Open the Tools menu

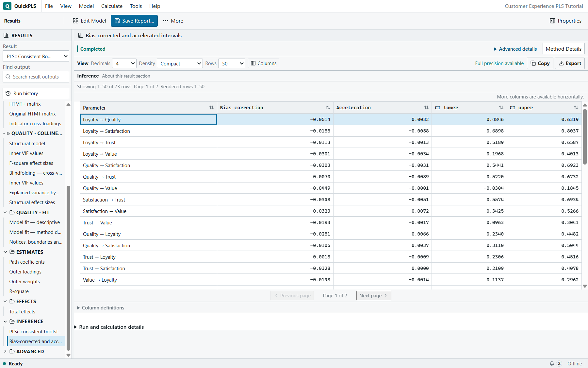136,6
